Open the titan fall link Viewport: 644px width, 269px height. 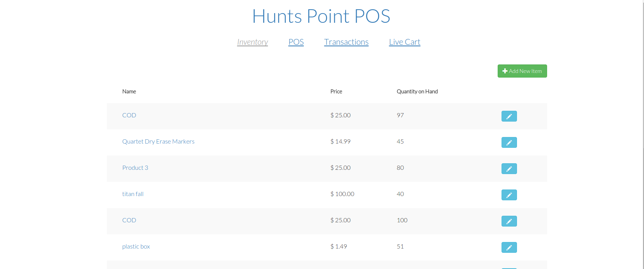click(x=133, y=194)
